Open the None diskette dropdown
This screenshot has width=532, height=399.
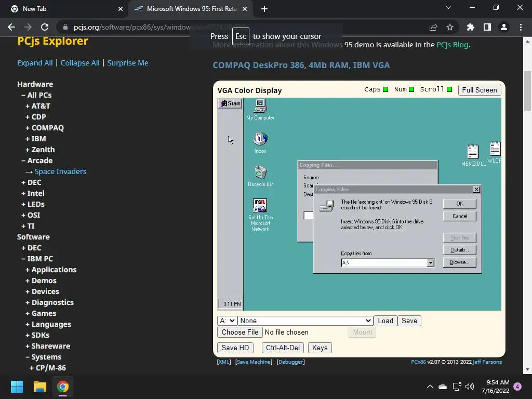(305, 321)
